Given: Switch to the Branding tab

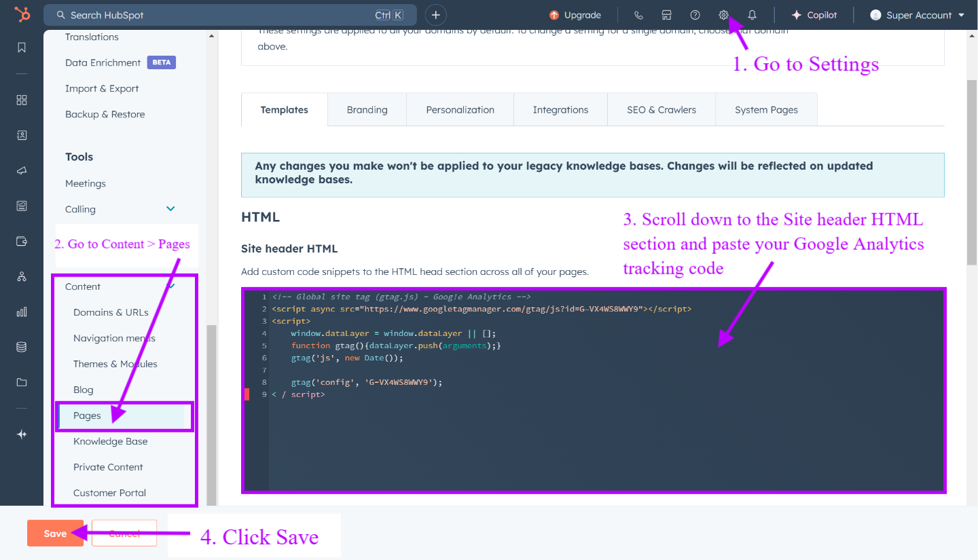Looking at the screenshot, I should [367, 110].
